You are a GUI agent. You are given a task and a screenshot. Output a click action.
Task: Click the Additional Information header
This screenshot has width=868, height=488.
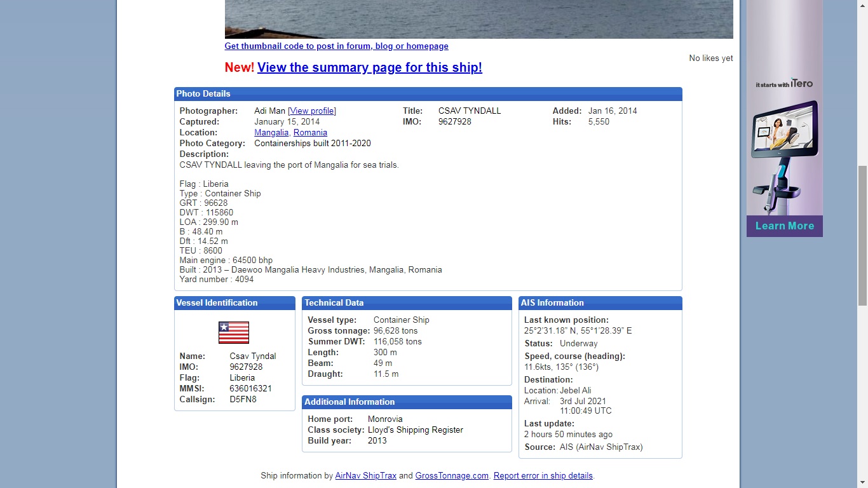coord(407,402)
